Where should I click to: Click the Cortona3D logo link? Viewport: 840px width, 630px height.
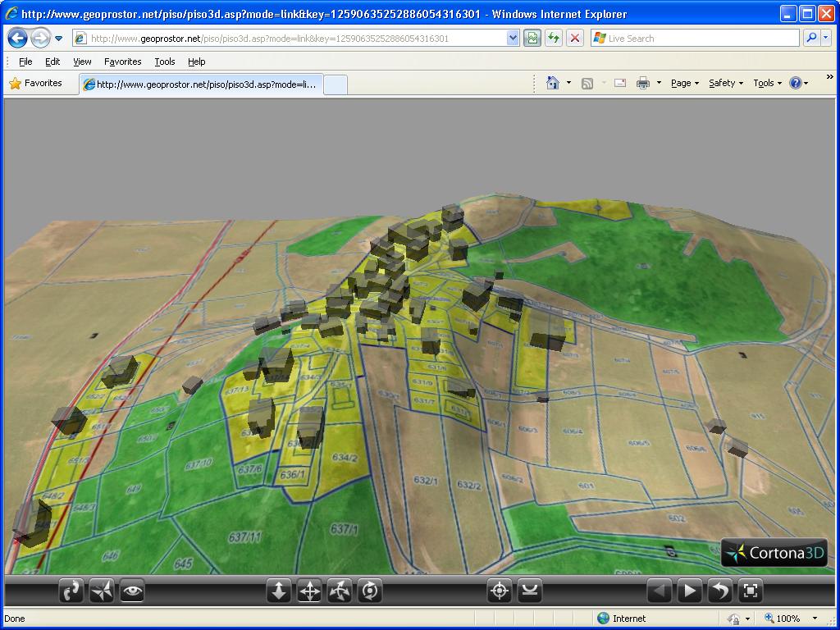tap(774, 553)
